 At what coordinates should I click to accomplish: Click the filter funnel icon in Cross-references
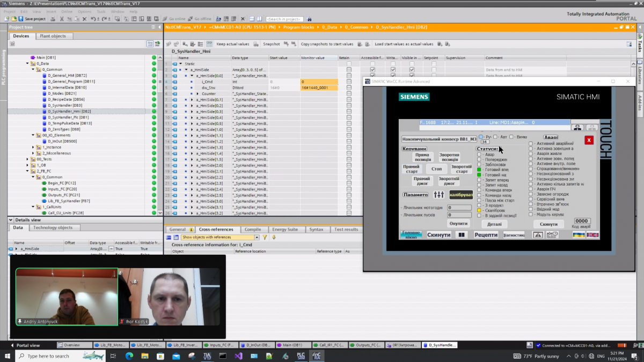tap(265, 237)
